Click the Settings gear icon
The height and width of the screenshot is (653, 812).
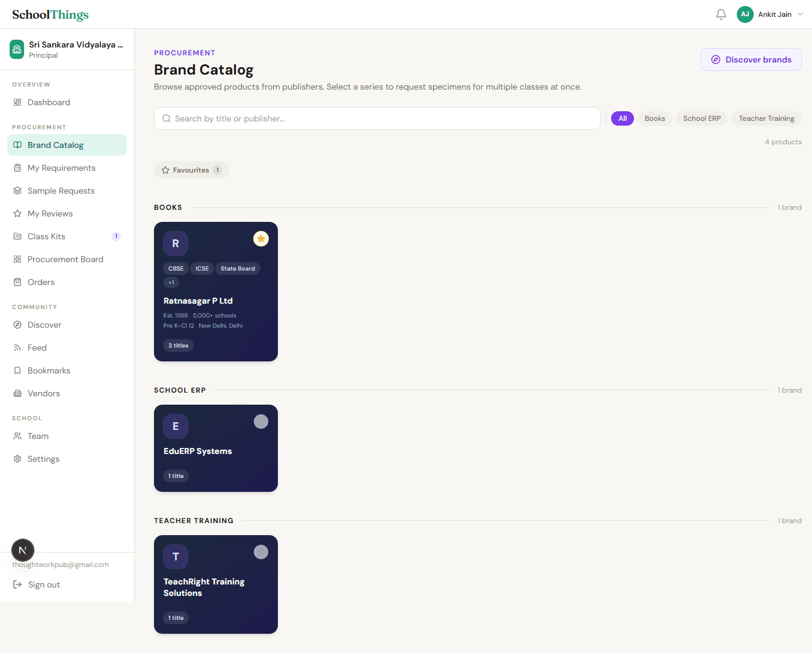(17, 459)
